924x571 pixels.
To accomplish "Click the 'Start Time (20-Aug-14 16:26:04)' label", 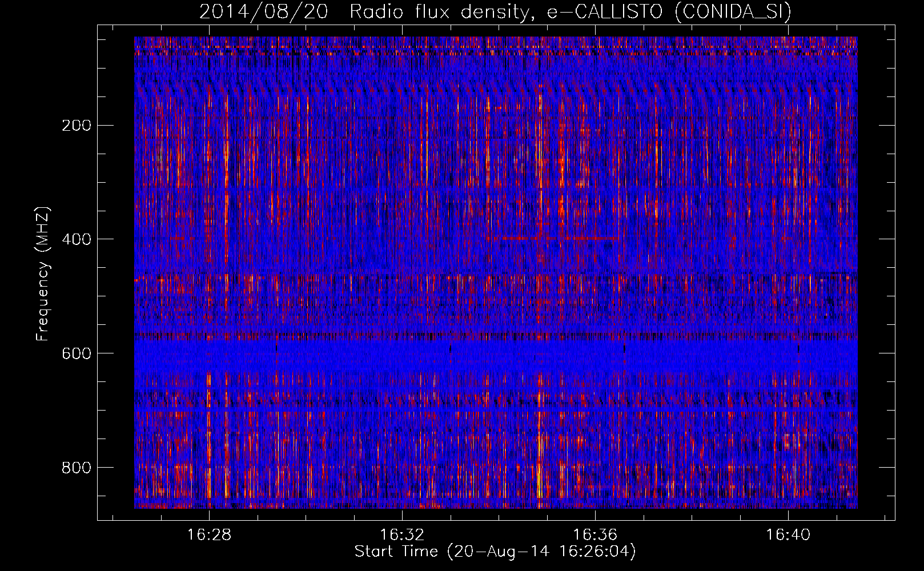I will pos(495,552).
